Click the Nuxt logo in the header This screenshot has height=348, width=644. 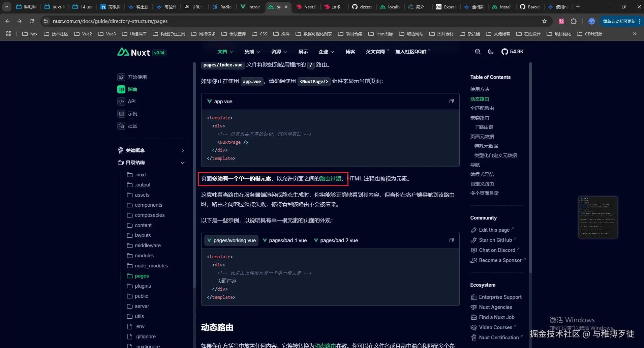point(133,52)
